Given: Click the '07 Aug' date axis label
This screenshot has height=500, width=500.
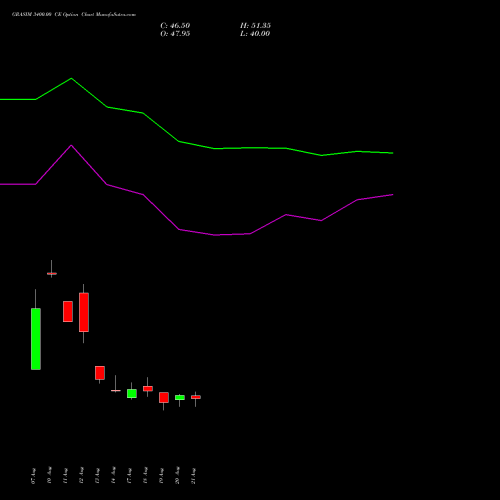Looking at the screenshot, I should (33, 476).
